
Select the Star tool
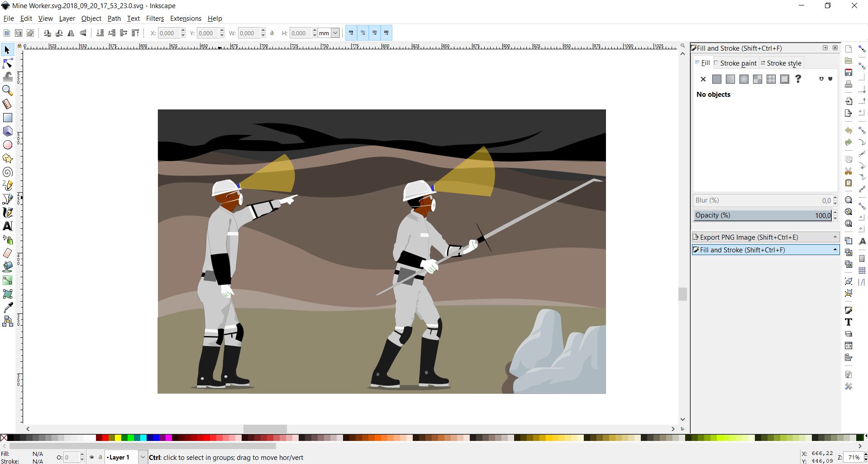[x=7, y=158]
